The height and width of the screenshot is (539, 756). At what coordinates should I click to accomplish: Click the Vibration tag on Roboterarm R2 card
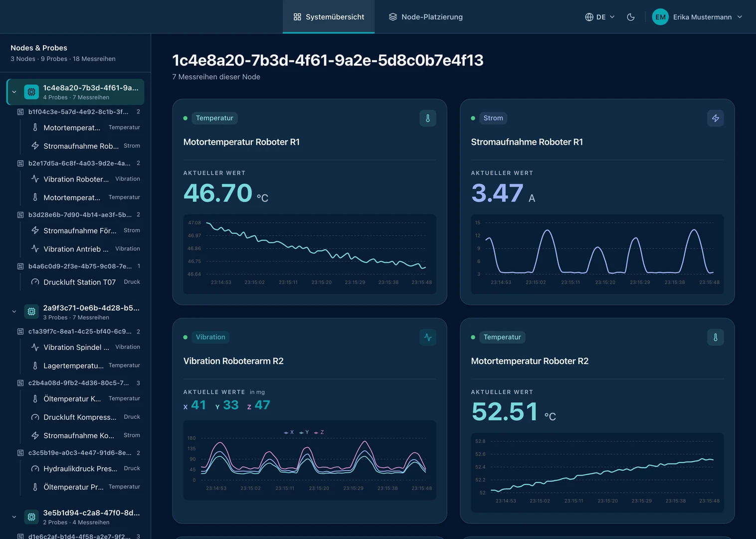click(x=210, y=337)
